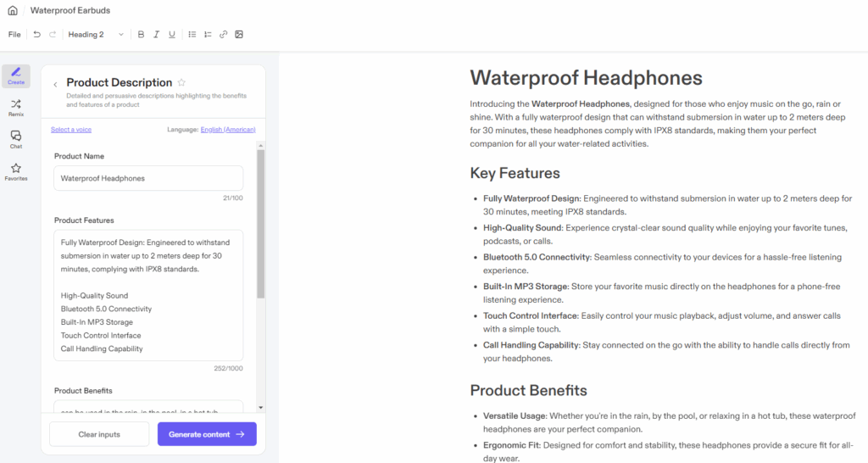Viewport: 868px width, 463px height.
Task: Insert a numbered list
Action: pyautogui.click(x=208, y=34)
